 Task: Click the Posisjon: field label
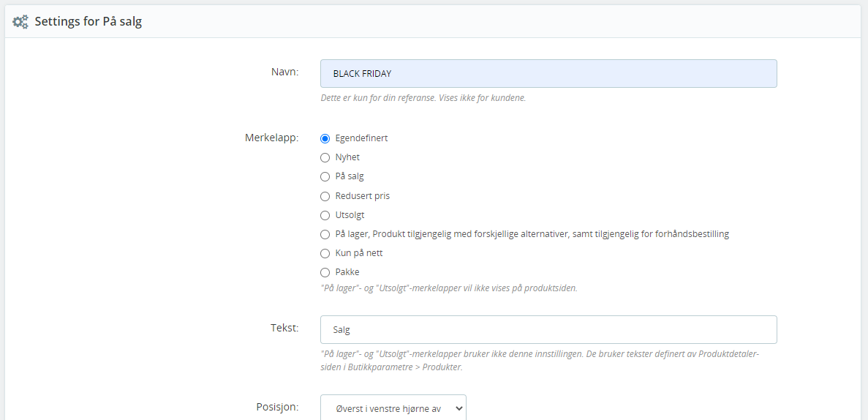click(278, 408)
